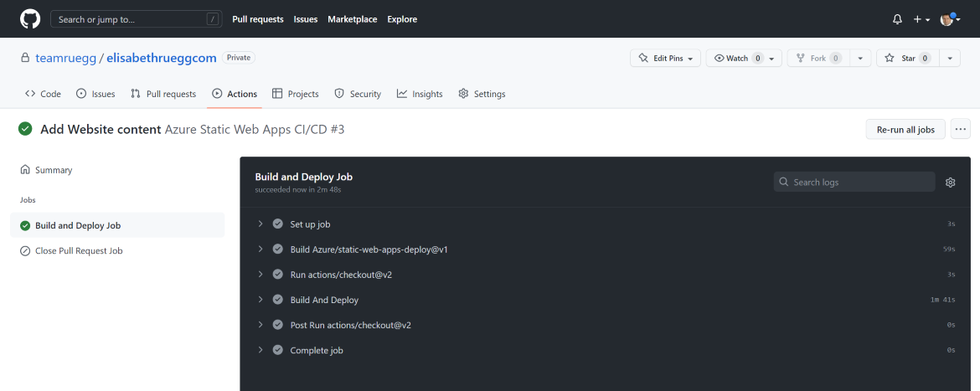Focus the Search or jump to field
Image resolution: width=980 pixels, height=391 pixels.
tap(137, 19)
